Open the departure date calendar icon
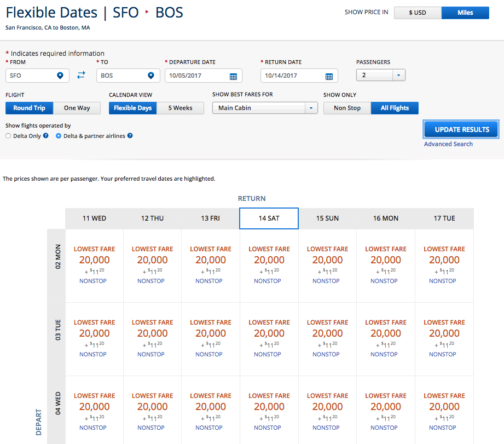This screenshot has width=504, height=444. (233, 76)
